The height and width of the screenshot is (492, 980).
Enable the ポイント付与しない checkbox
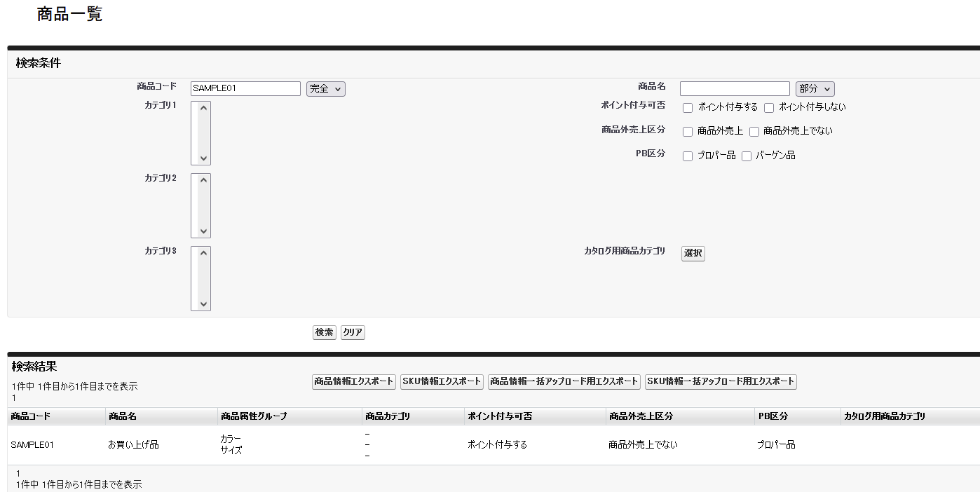point(769,107)
